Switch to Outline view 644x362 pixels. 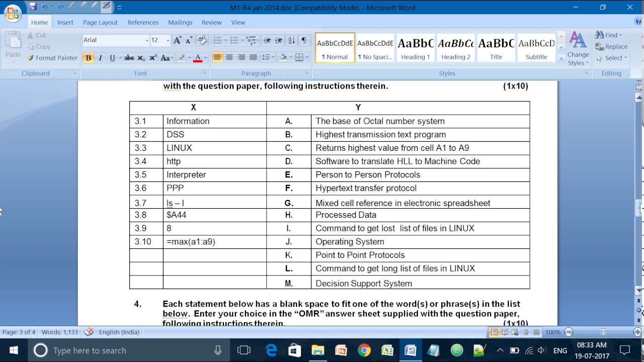(x=526, y=332)
